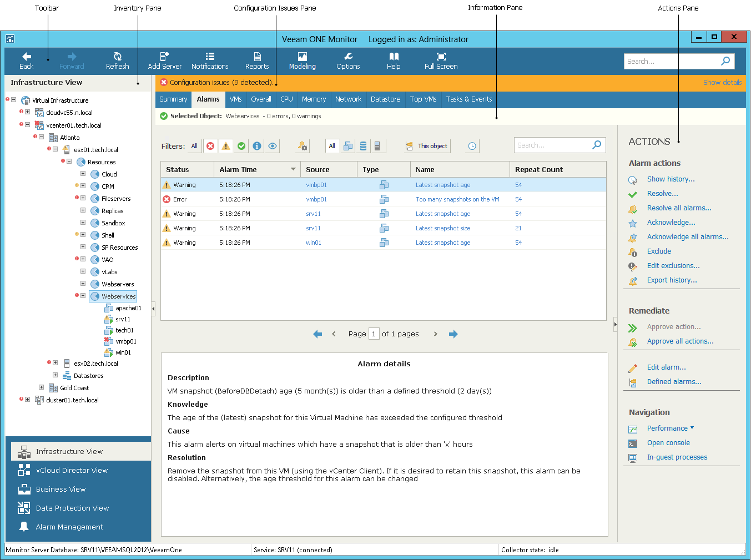Open Help from the toolbar
This screenshot has height=560, width=751.
pyautogui.click(x=394, y=61)
